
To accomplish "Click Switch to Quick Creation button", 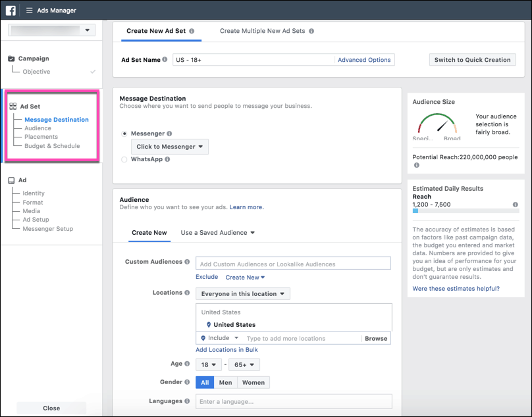I will (473, 60).
